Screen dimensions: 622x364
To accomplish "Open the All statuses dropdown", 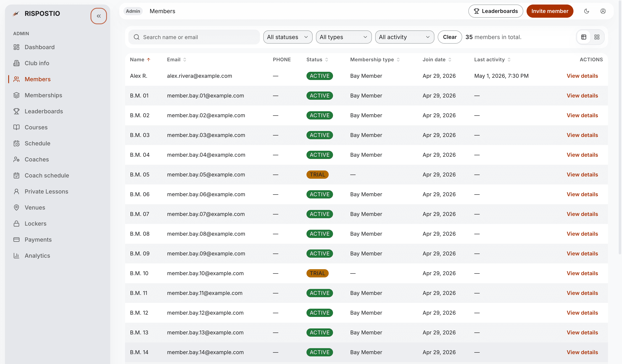I will coord(288,37).
